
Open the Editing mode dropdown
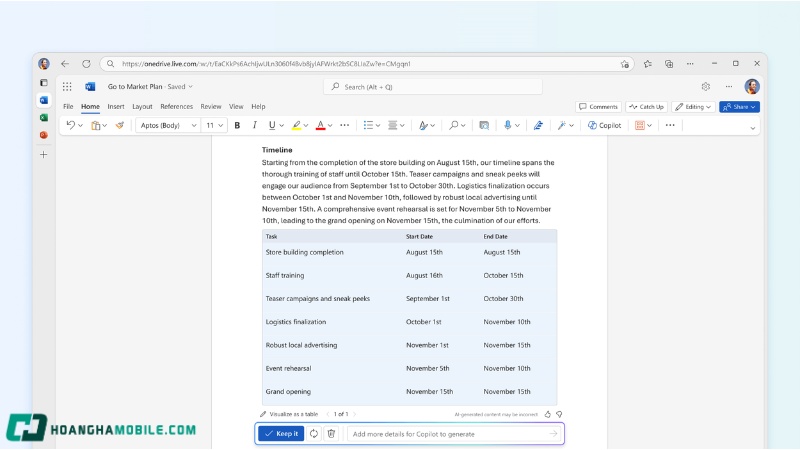tap(693, 107)
